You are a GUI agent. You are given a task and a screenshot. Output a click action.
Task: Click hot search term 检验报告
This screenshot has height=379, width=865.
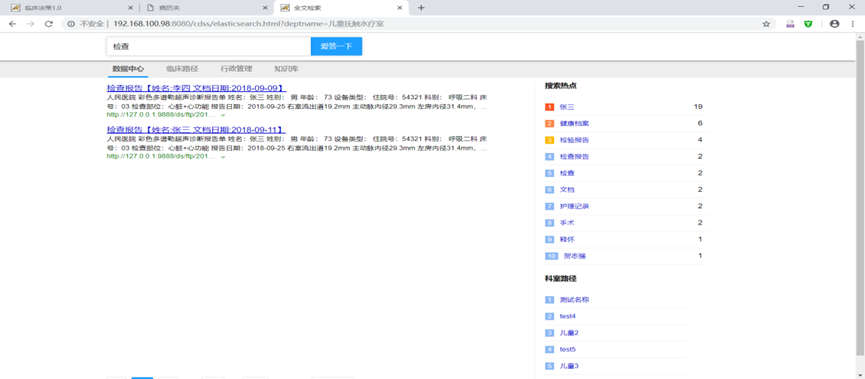tap(574, 140)
